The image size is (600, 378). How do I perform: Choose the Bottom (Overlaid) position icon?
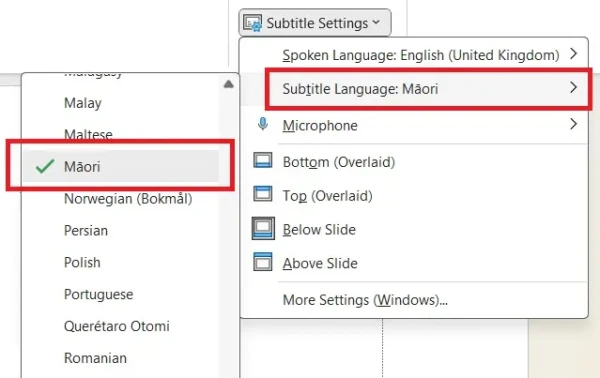pos(263,160)
